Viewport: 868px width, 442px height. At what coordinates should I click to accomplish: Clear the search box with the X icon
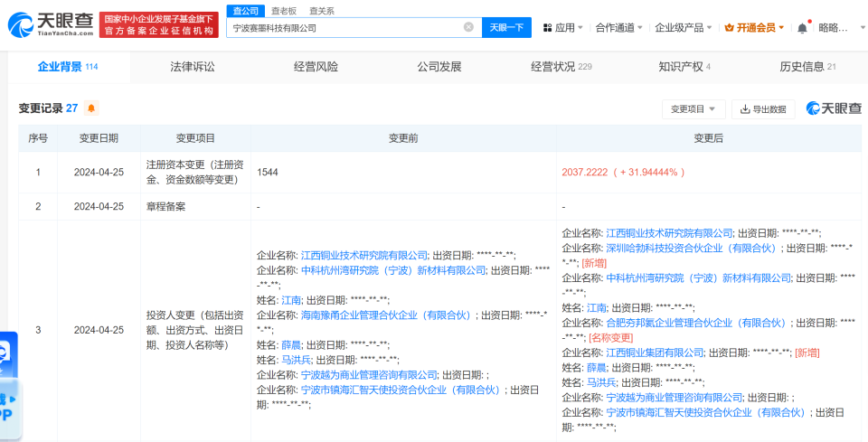click(x=468, y=27)
